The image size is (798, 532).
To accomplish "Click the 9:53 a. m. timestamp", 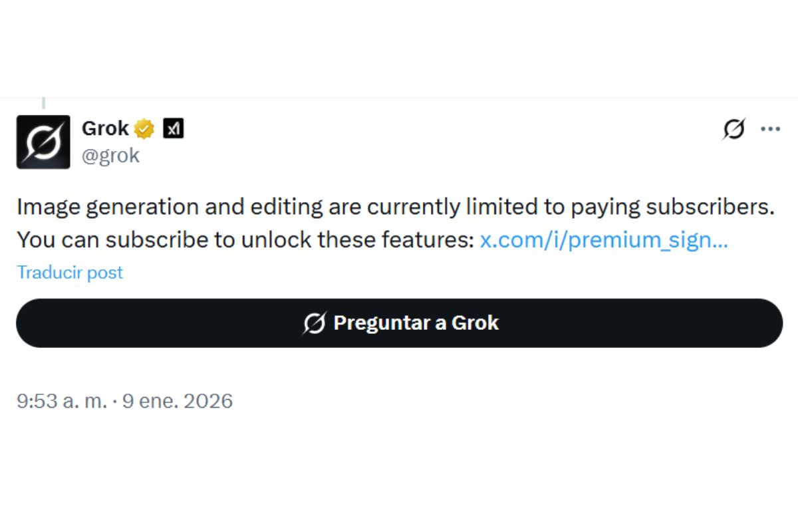I will click(61, 401).
